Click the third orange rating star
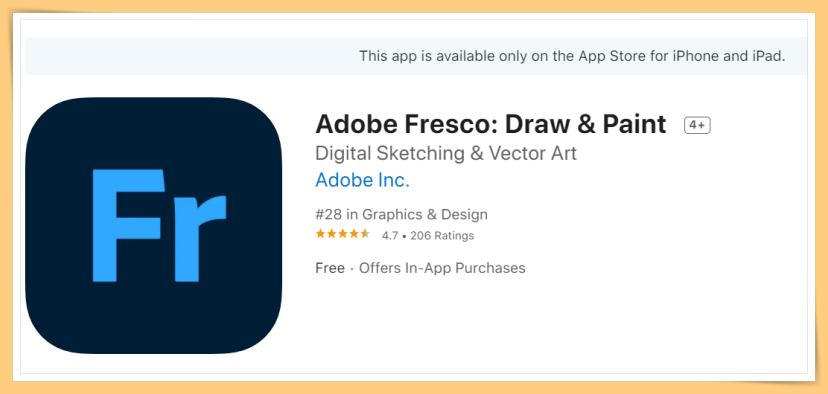Screen dimensions: 828x394 343,234
